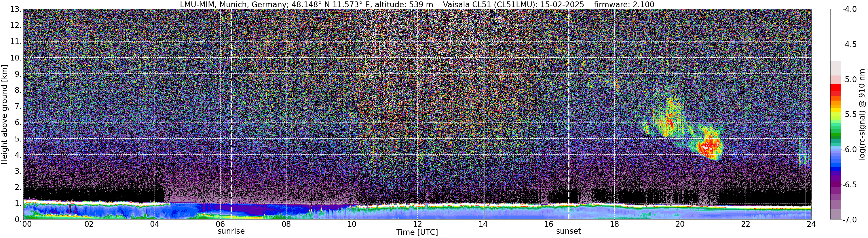The height and width of the screenshot is (238, 868).
Task: Click the y-axis tick label 7.
Action: 18,107
